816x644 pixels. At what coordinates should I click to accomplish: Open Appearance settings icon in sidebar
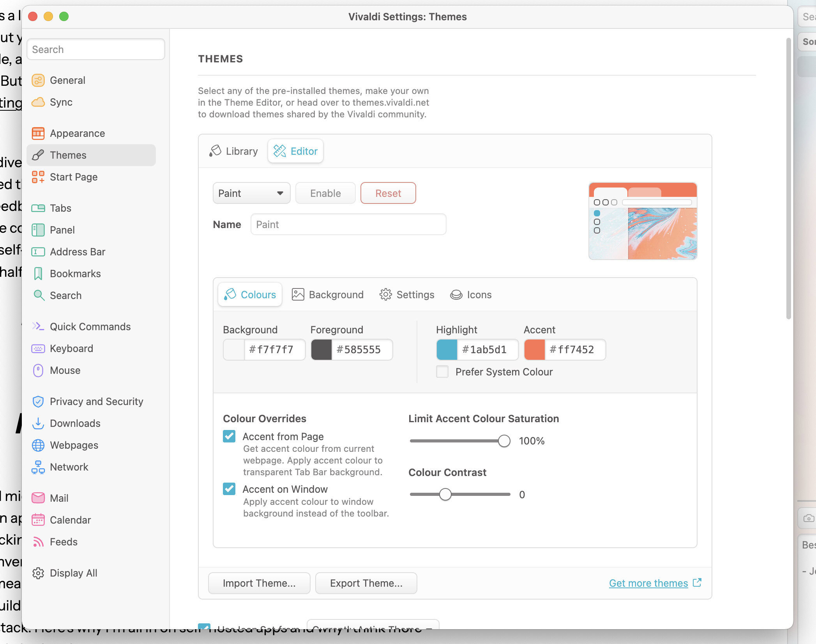[38, 133]
